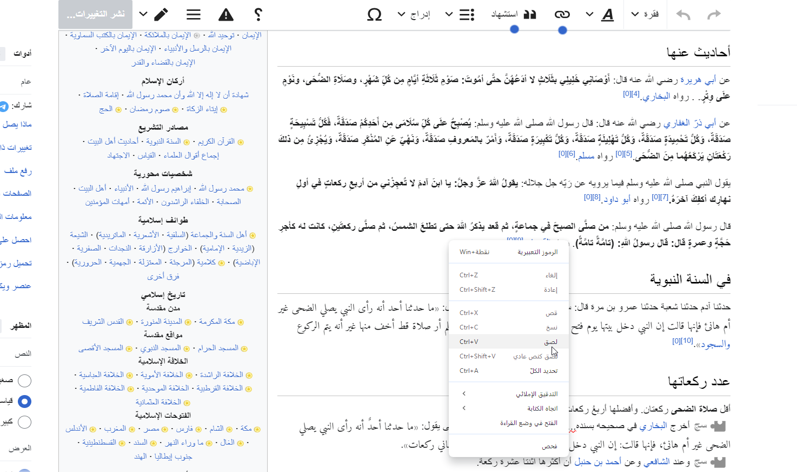Expand اتجاه الكتابة submenu
The image size is (797, 472).
[x=508, y=408]
